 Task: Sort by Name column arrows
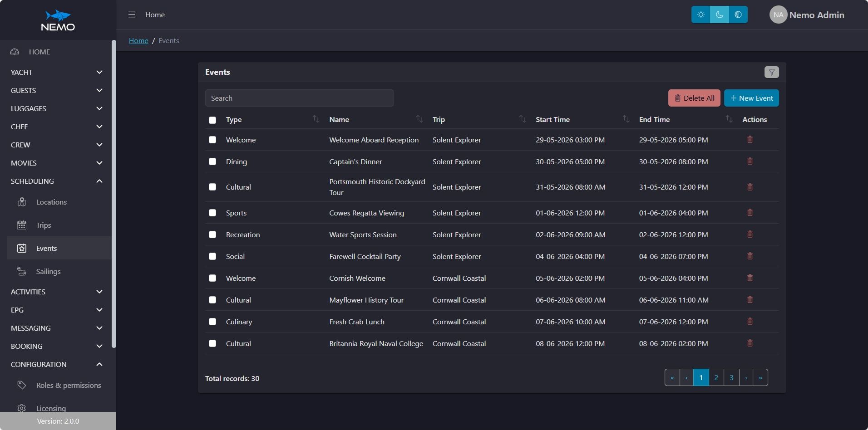click(x=419, y=119)
